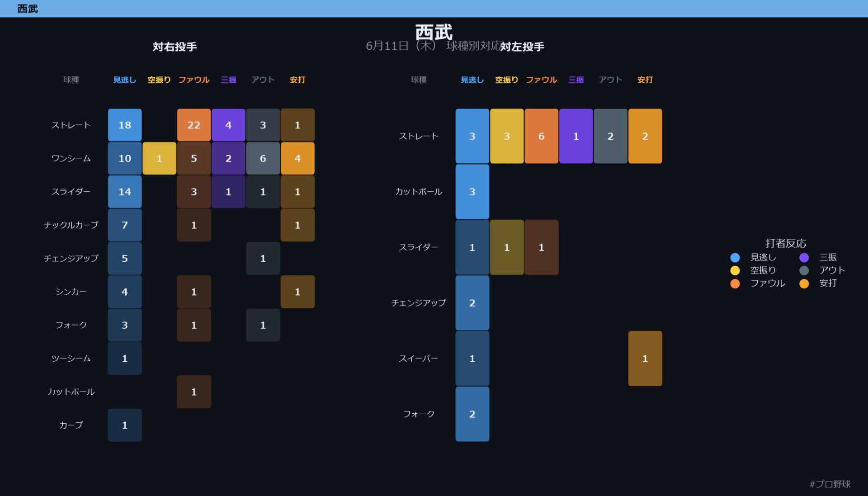Click the 22 foul cell for ストレート
The width and height of the screenshot is (868, 496).
point(194,125)
